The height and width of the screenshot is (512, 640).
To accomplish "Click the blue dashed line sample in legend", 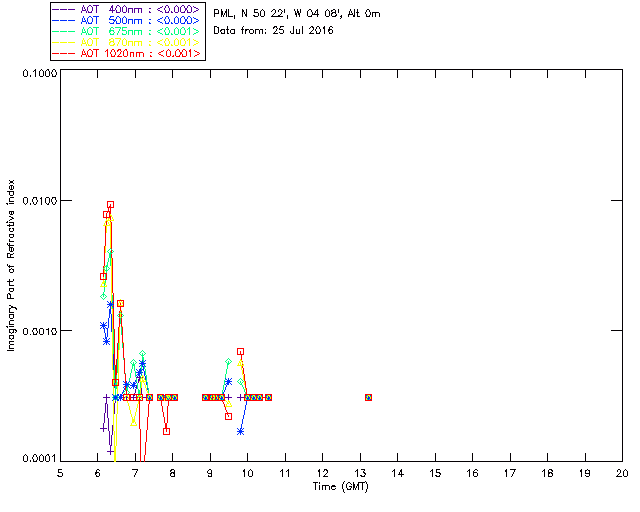I will point(64,20).
